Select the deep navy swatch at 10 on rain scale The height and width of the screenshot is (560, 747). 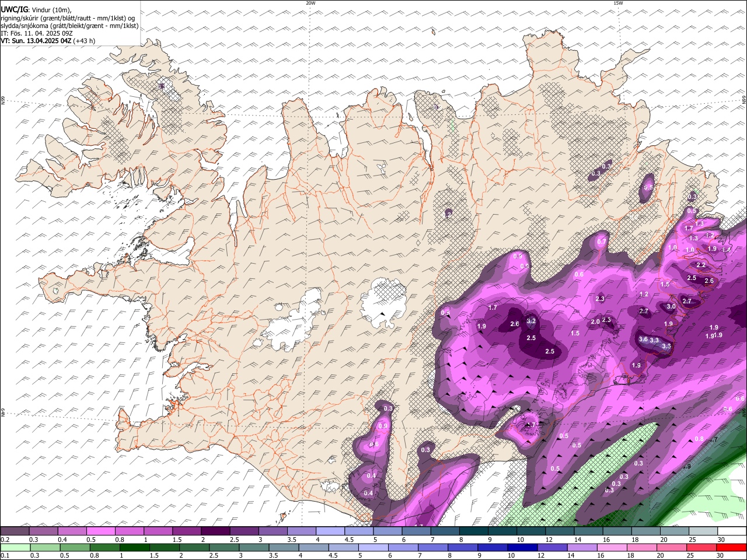tap(522, 547)
